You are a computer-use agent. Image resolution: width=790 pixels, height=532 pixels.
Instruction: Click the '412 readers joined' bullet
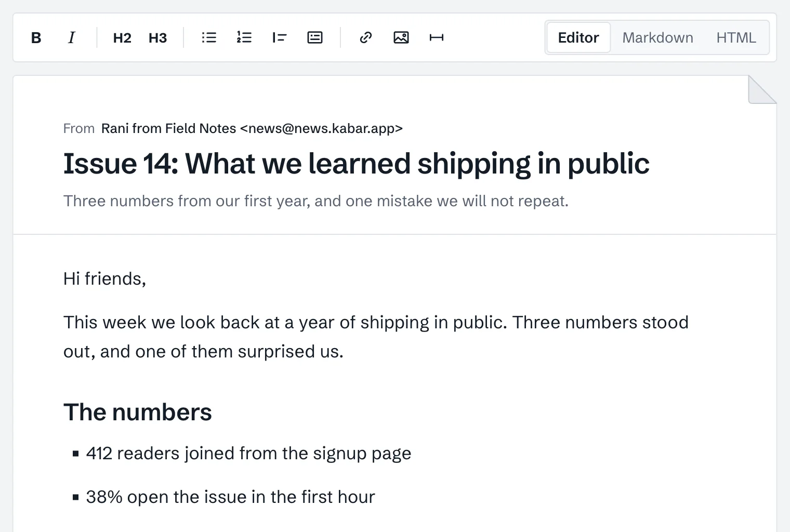(x=248, y=454)
